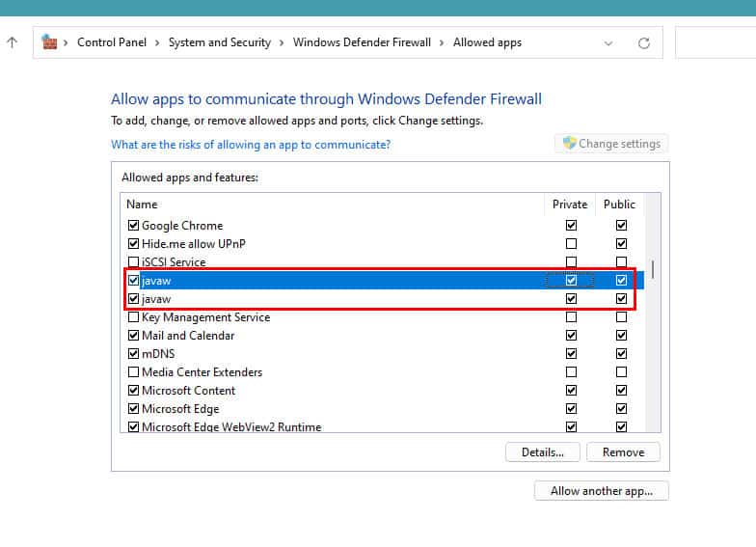Toggle Public for Microsoft Edge
This screenshot has width=756, height=547.
click(621, 409)
